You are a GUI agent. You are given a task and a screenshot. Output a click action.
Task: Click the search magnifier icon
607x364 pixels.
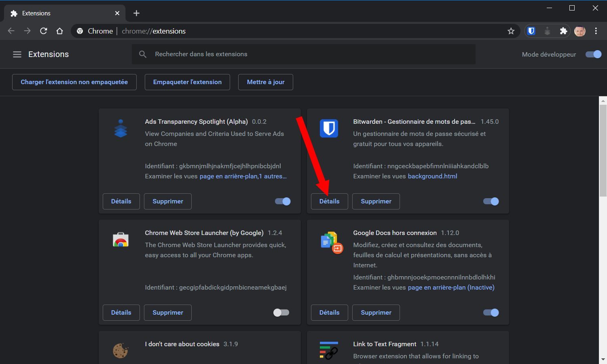143,54
